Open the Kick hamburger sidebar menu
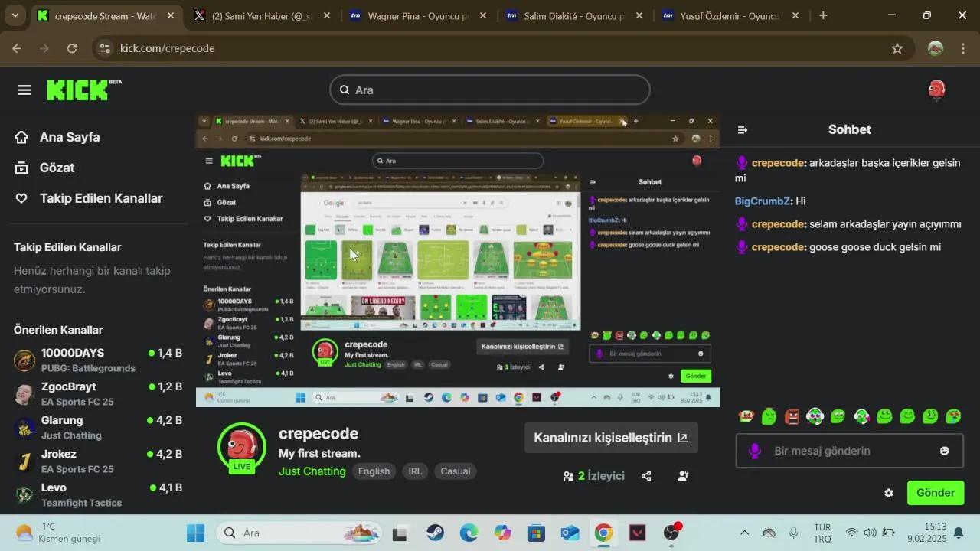980x551 pixels. (x=24, y=90)
